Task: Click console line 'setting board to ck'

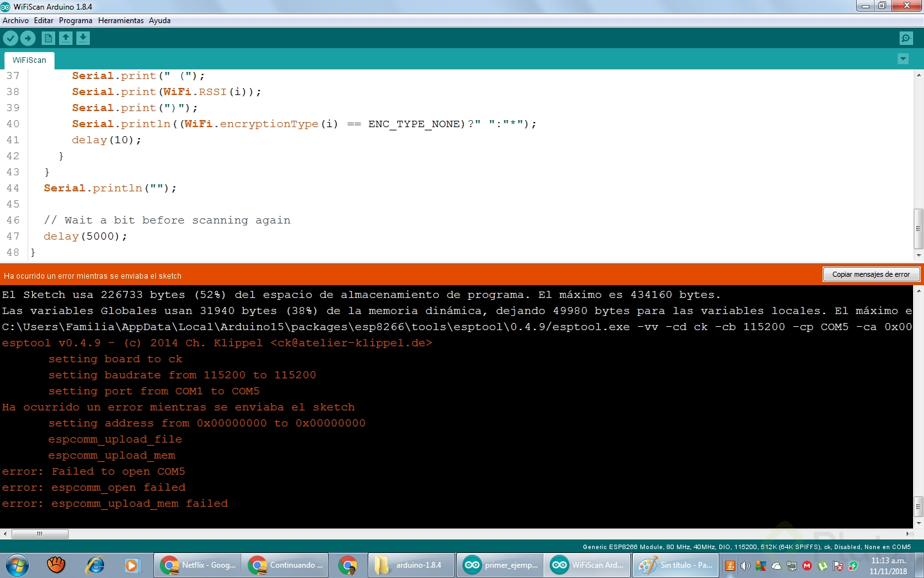Action: (116, 359)
